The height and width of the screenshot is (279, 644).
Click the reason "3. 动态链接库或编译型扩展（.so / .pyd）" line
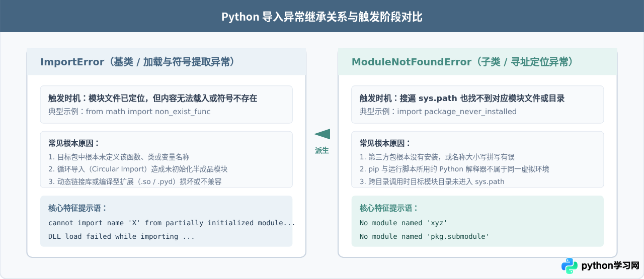(x=135, y=182)
